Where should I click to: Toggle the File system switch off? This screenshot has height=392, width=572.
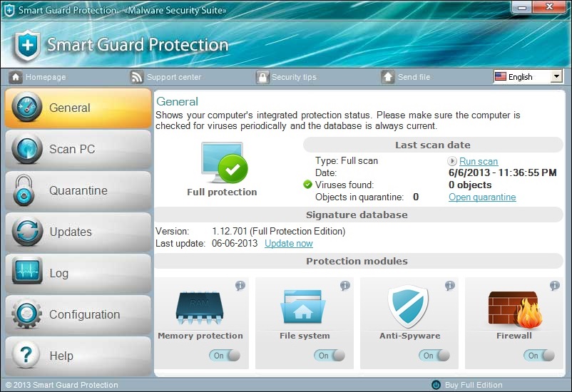[330, 355]
